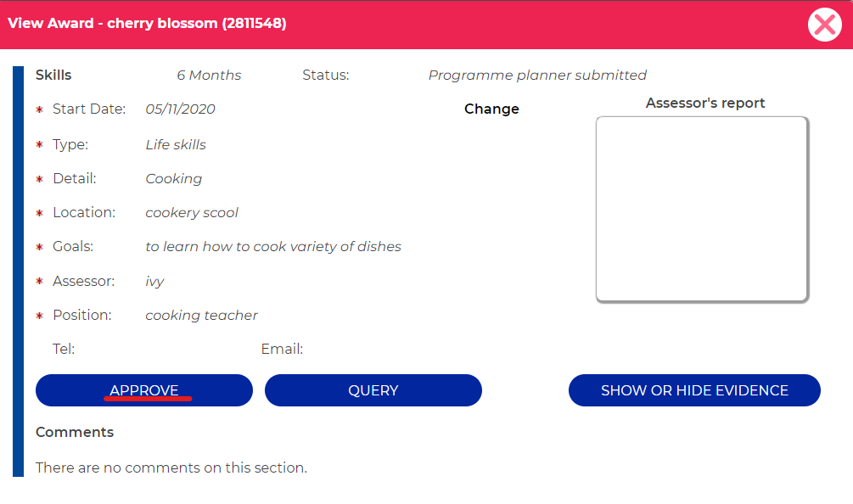Click the red asterisk beside Goals

point(39,247)
